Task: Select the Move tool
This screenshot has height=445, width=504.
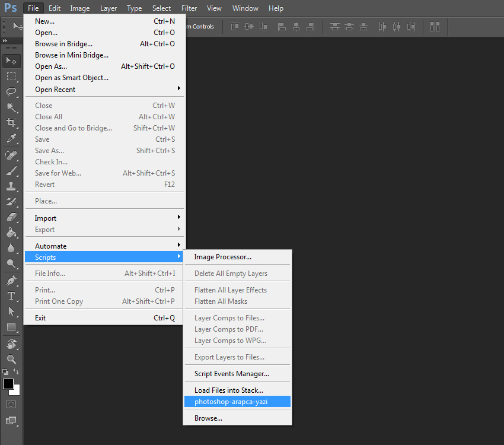Action: 12,61
